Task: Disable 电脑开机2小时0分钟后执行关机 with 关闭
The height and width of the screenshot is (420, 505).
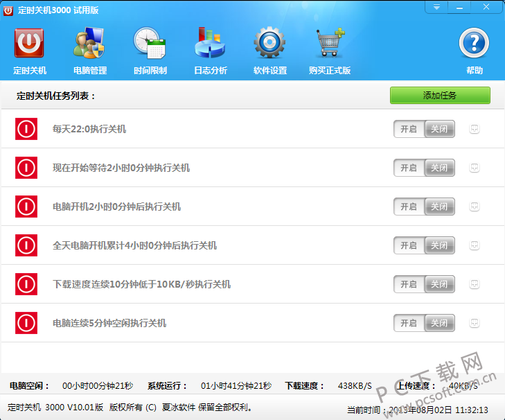Action: pyautogui.click(x=440, y=207)
